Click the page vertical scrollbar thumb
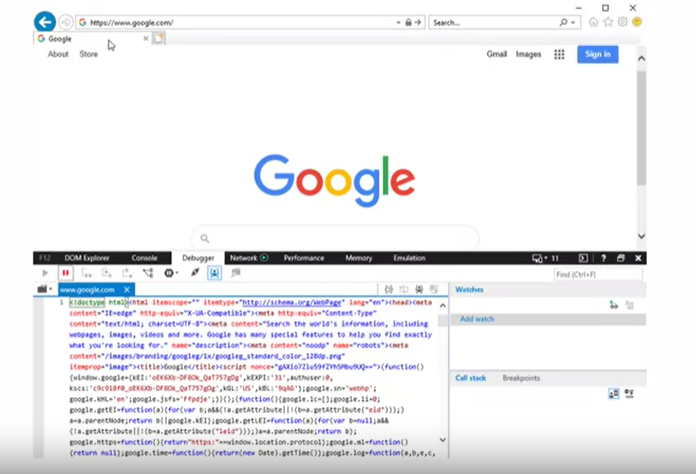Image resolution: width=696 pixels, height=474 pixels. pos(641,128)
